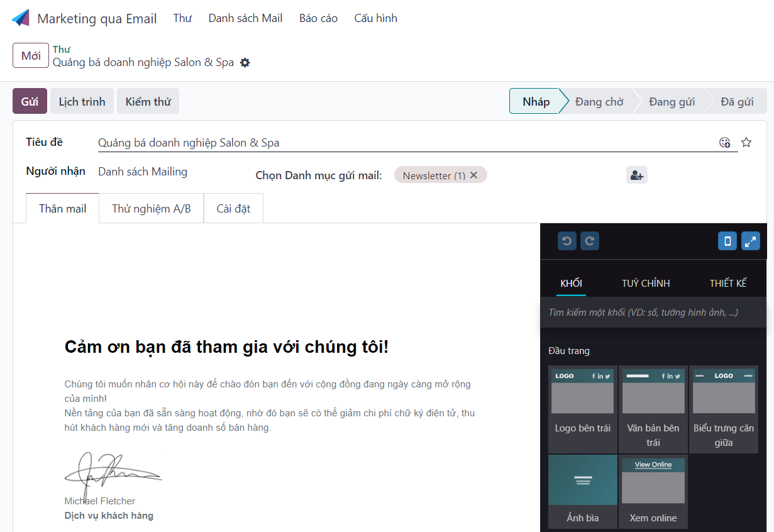Open the Báo cáo menu
The width and height of the screenshot is (774, 532).
(x=318, y=18)
